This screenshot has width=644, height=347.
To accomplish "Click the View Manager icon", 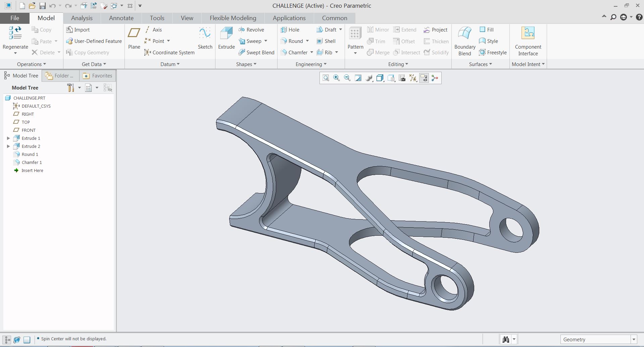I will [x=391, y=78].
